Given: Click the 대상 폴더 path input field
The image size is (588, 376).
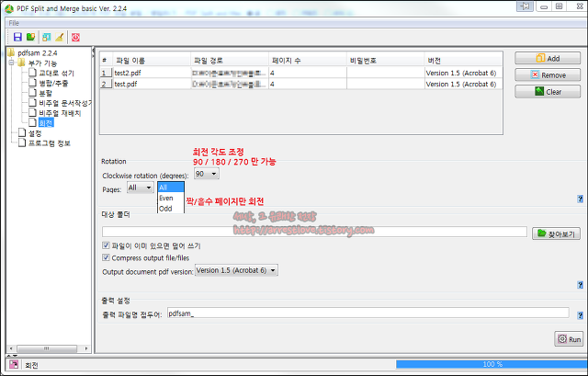Looking at the screenshot, I should (314, 232).
